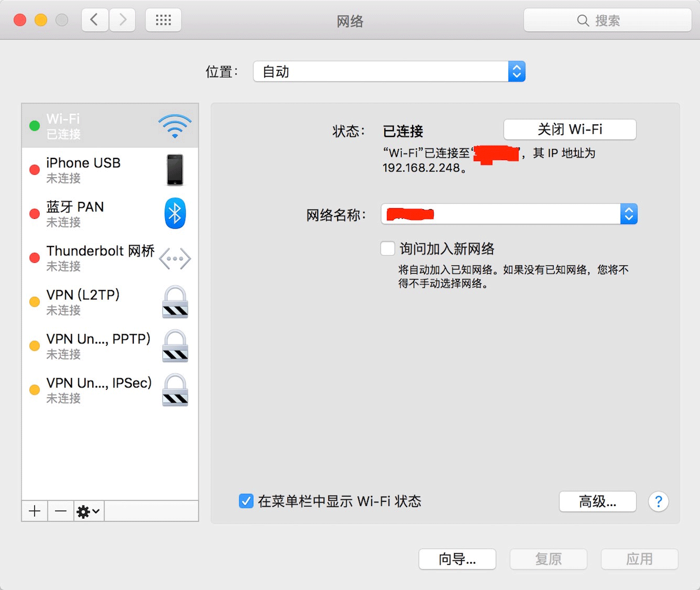Select the iPhone USB service

pyautogui.click(x=110, y=170)
